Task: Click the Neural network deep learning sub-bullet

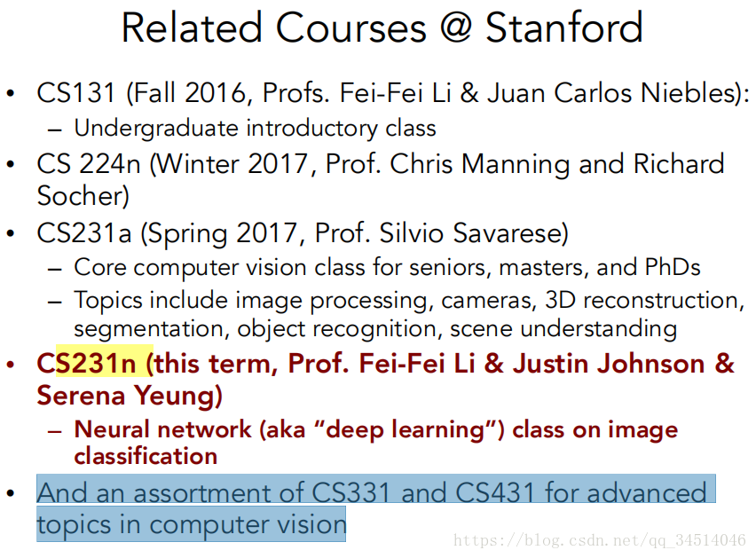Action: 376,429
